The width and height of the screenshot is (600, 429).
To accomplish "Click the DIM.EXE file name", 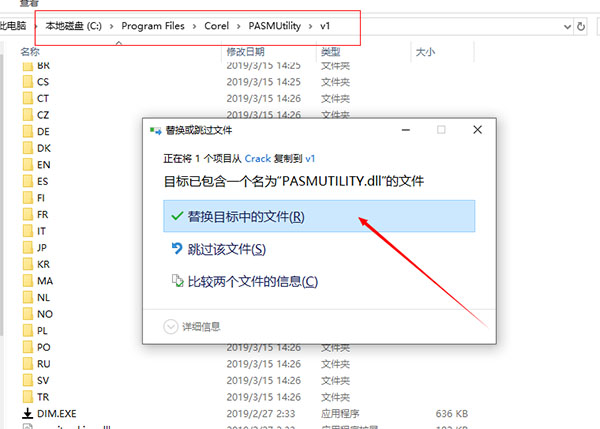I will coord(57,414).
